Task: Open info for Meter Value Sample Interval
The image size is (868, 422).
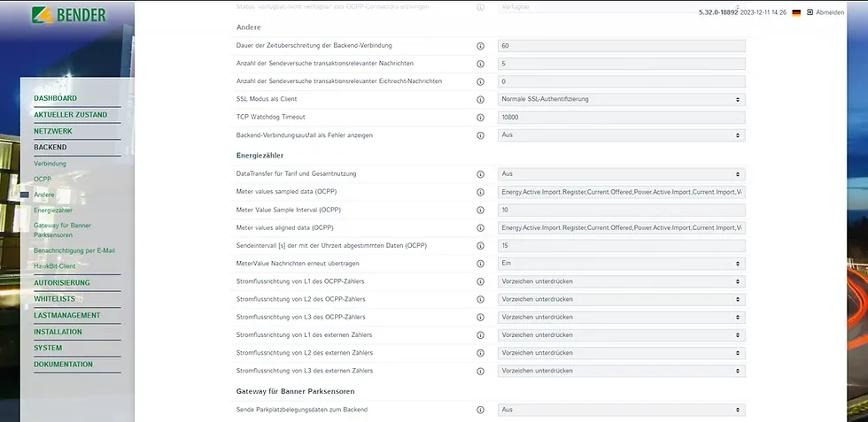Action: pyautogui.click(x=480, y=211)
